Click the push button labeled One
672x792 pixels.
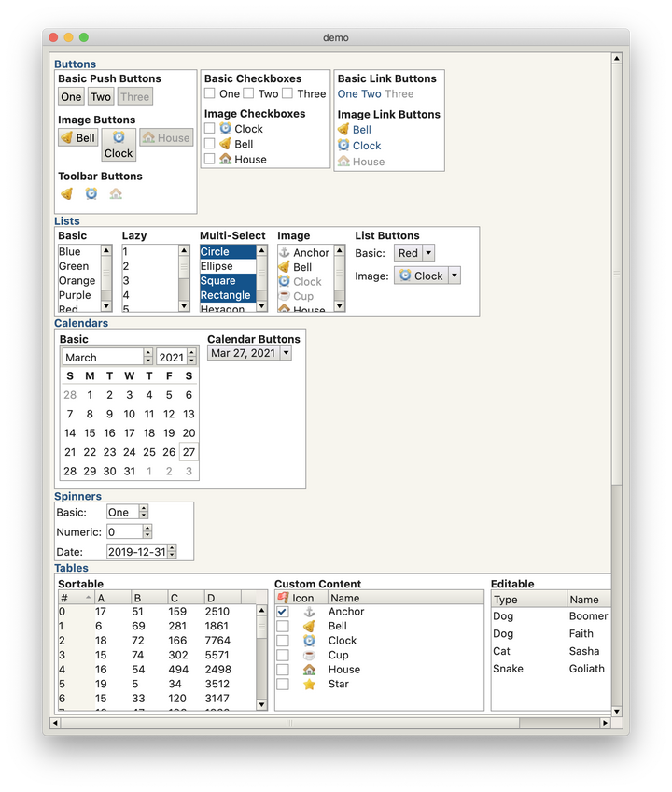(x=71, y=96)
